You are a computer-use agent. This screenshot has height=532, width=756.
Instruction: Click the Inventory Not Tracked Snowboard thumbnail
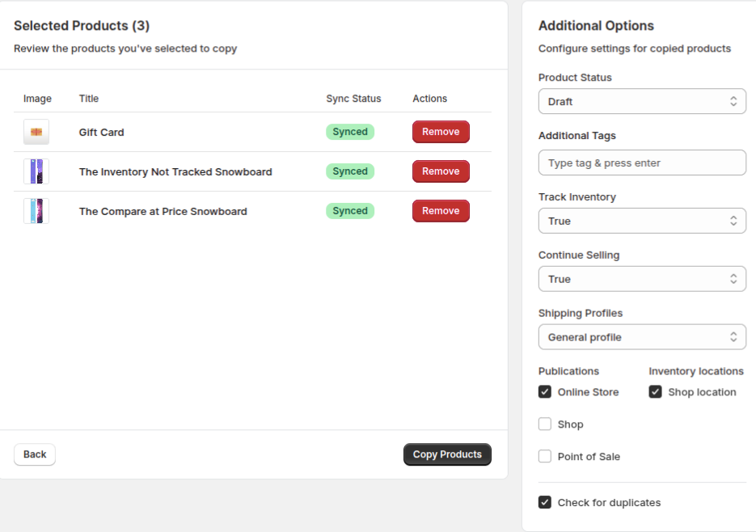(x=36, y=171)
